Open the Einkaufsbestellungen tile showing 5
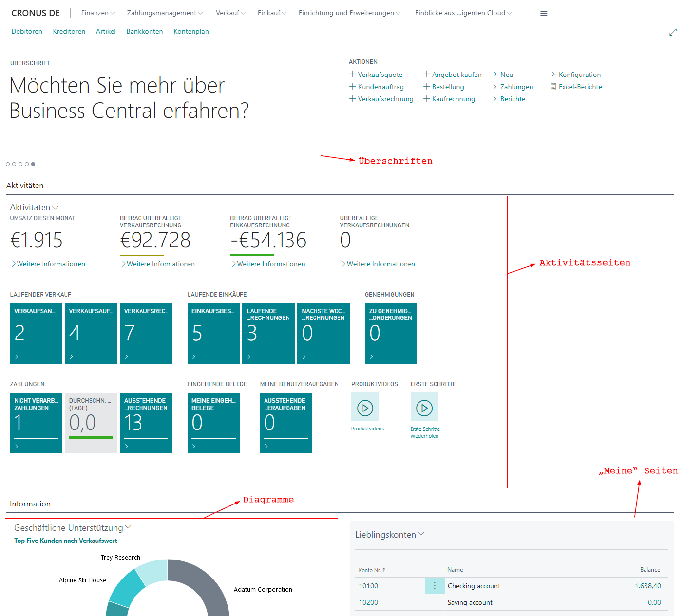The height and width of the screenshot is (616, 684). pos(213,334)
